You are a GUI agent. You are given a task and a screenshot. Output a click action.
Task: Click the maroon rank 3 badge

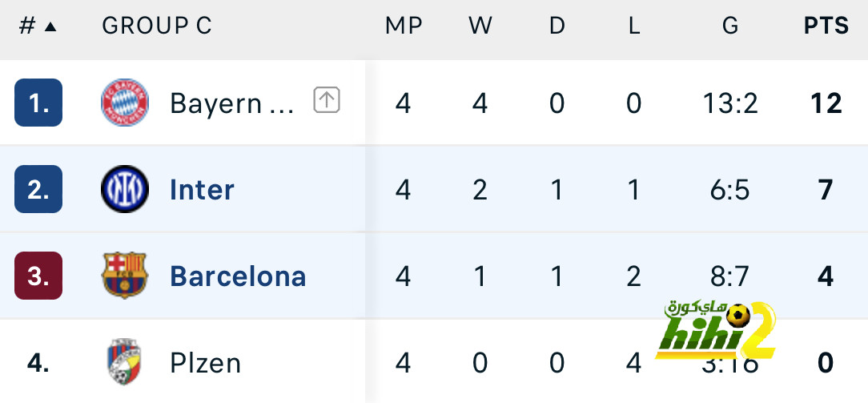38,276
